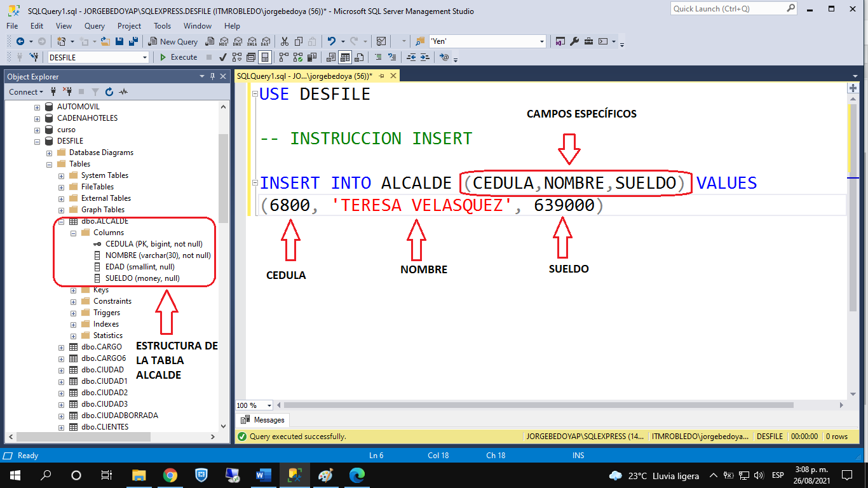Open the available databases DESFILE dropdown
Image resolution: width=868 pixels, height=488 pixels.
point(144,57)
